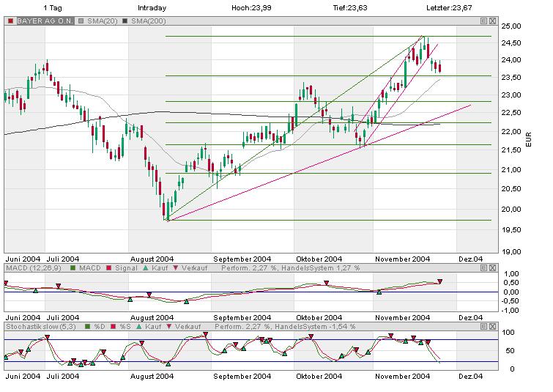Click the SMA(200) dark legend swatch
The height and width of the screenshot is (392, 553).
point(125,21)
